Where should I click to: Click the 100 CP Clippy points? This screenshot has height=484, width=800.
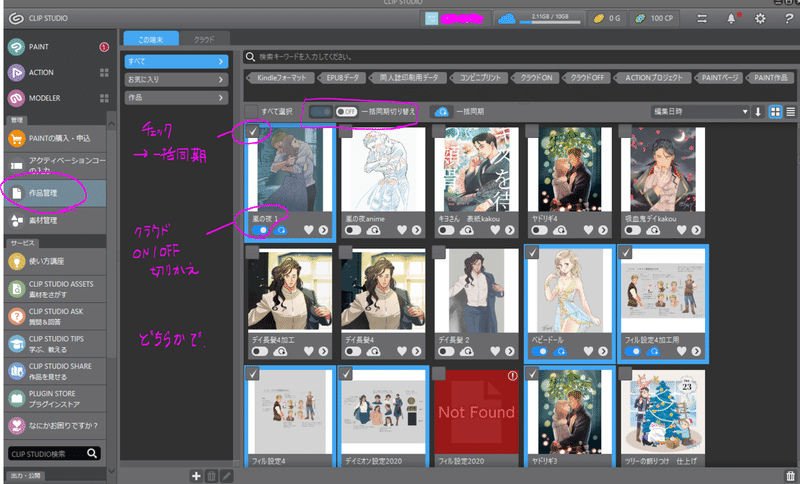tap(654, 18)
